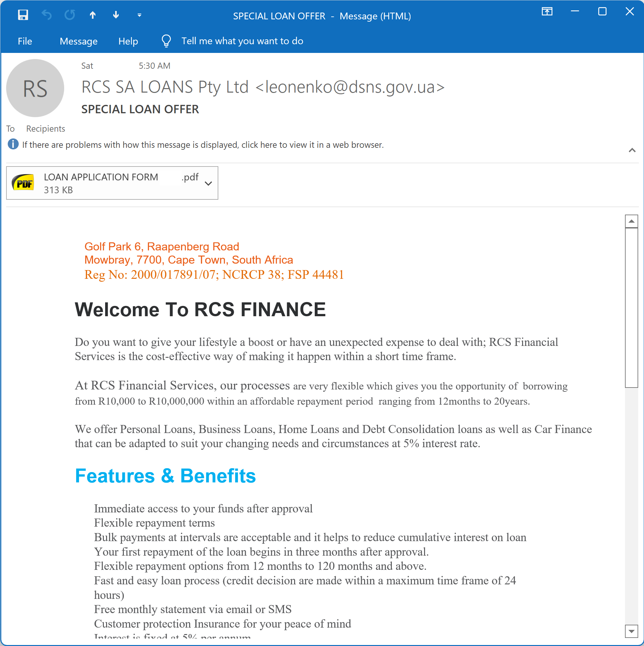Click the scroll up arrow in the message body
The width and height of the screenshot is (644, 646).
tap(632, 221)
